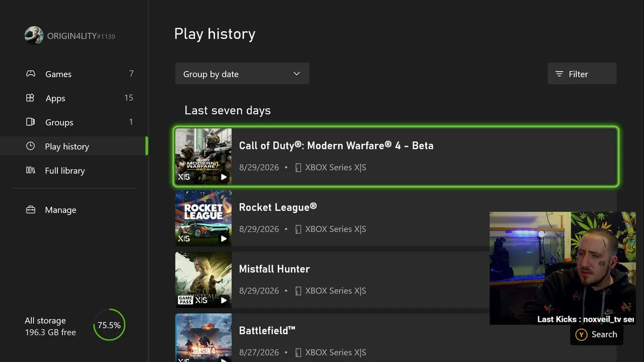Click the Play history clock icon
Viewport: 644px width, 362px height.
point(30,146)
